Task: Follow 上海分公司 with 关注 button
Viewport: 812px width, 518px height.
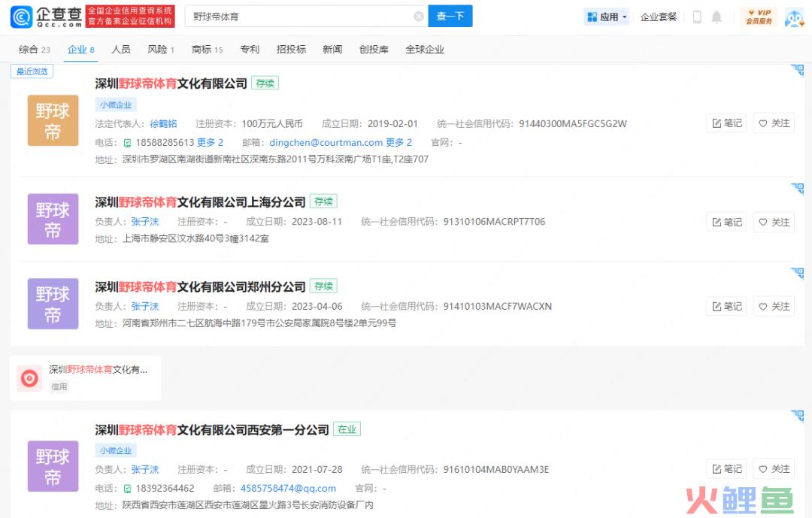Action: [774, 223]
